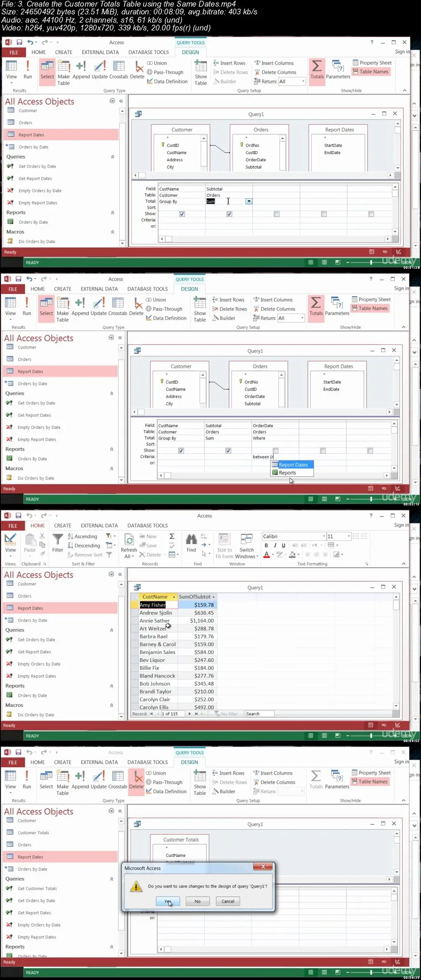Click the Records group Totals sigma icon
The height and width of the screenshot is (980, 421).
tap(172, 536)
